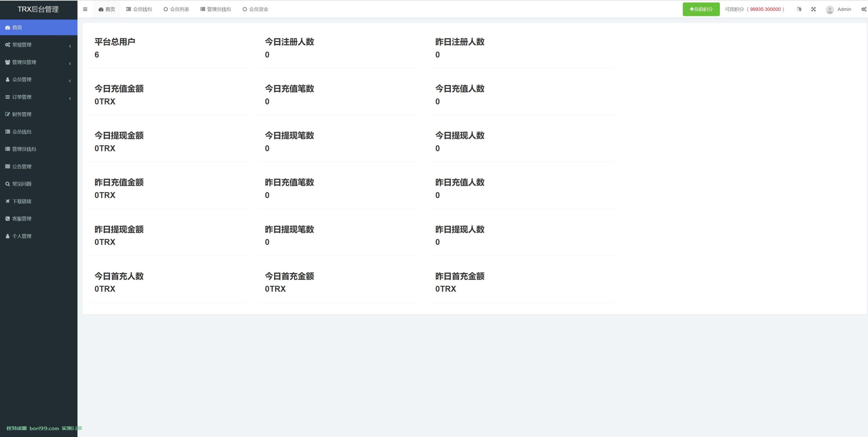Click the 昨日首充金额 statistic heading

point(460,276)
